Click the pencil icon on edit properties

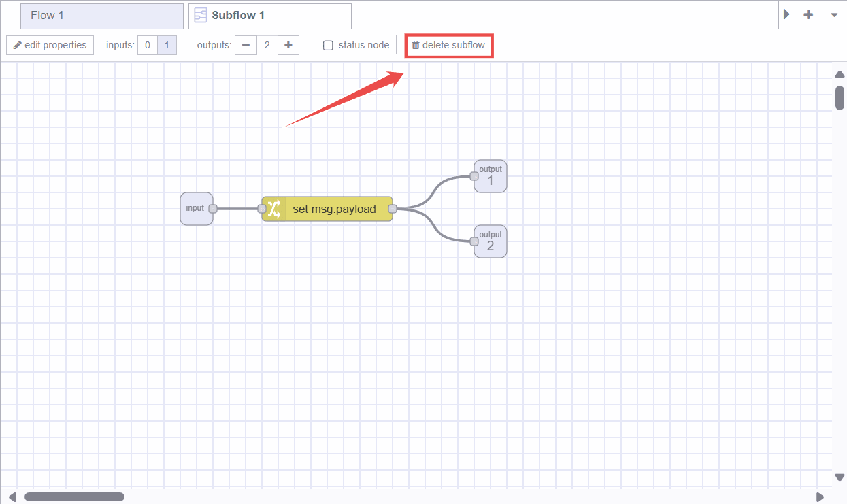coord(18,45)
